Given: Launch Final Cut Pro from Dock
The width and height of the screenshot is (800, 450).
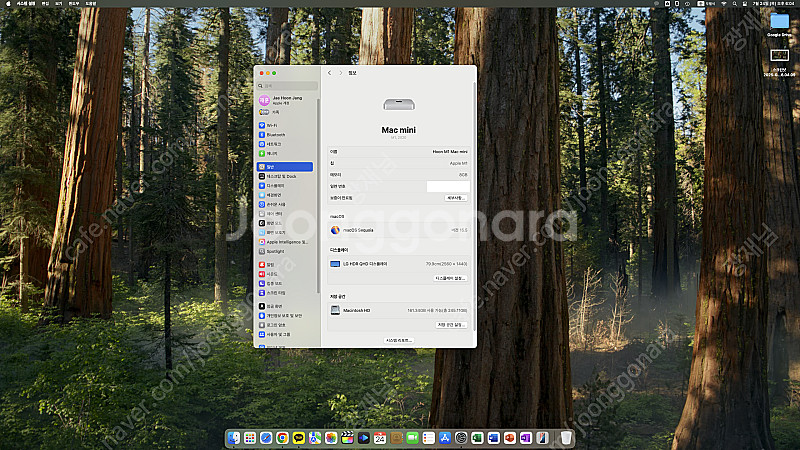Looking at the screenshot, I should pyautogui.click(x=347, y=438).
